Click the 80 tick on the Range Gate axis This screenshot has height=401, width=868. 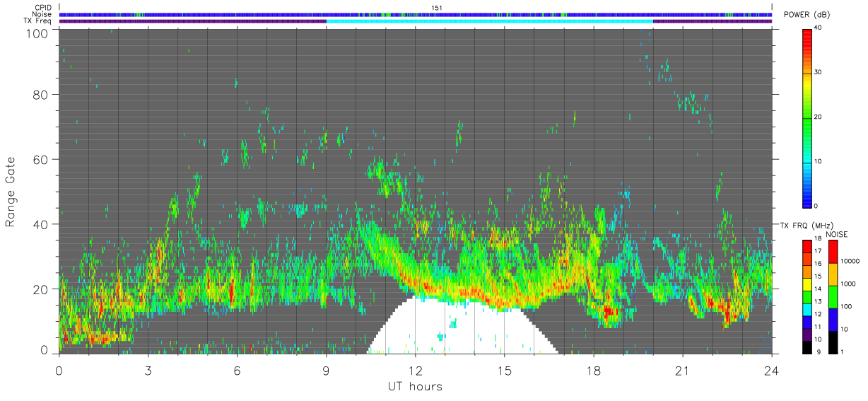click(39, 94)
